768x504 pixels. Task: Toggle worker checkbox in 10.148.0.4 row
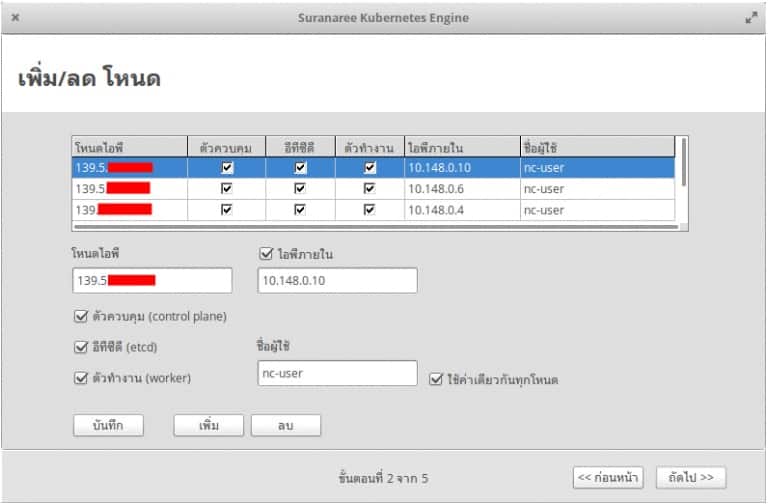(370, 210)
